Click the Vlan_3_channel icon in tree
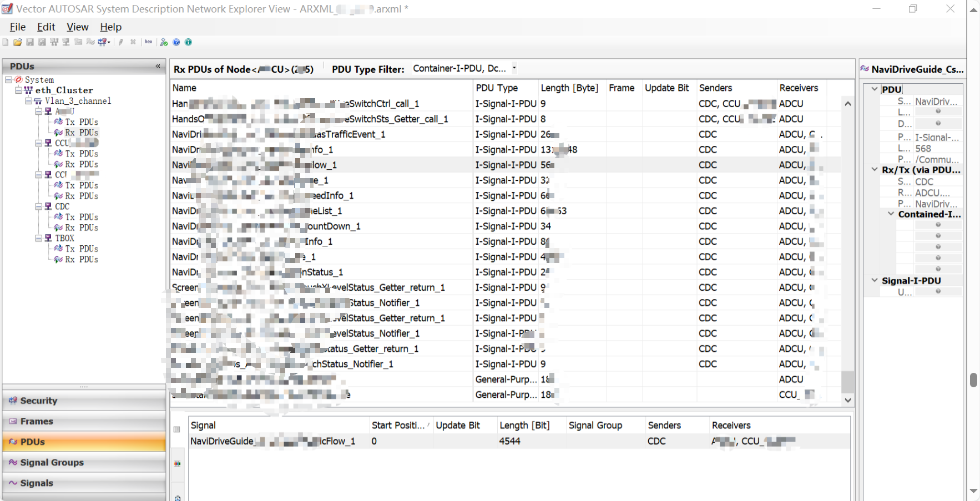The height and width of the screenshot is (501, 980). [x=38, y=101]
